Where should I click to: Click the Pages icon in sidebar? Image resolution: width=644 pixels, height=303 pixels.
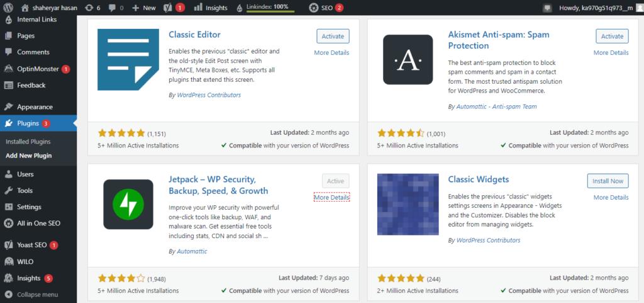[8, 36]
